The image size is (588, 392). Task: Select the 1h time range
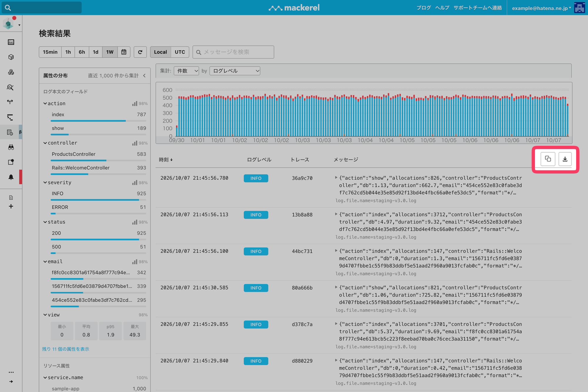point(68,52)
